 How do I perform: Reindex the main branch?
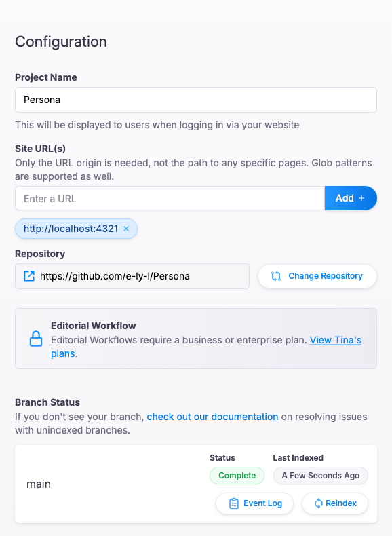coord(335,503)
